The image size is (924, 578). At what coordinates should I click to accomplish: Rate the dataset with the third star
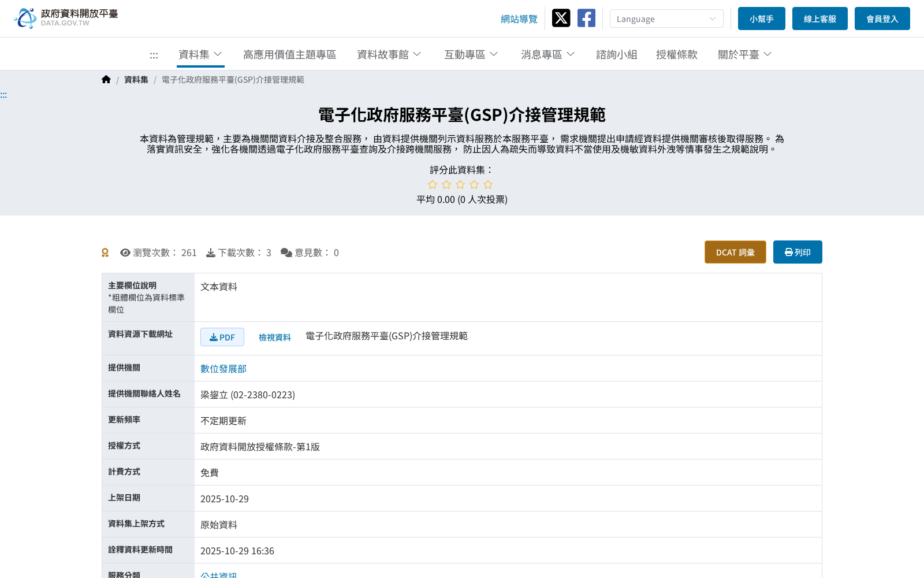coord(460,184)
